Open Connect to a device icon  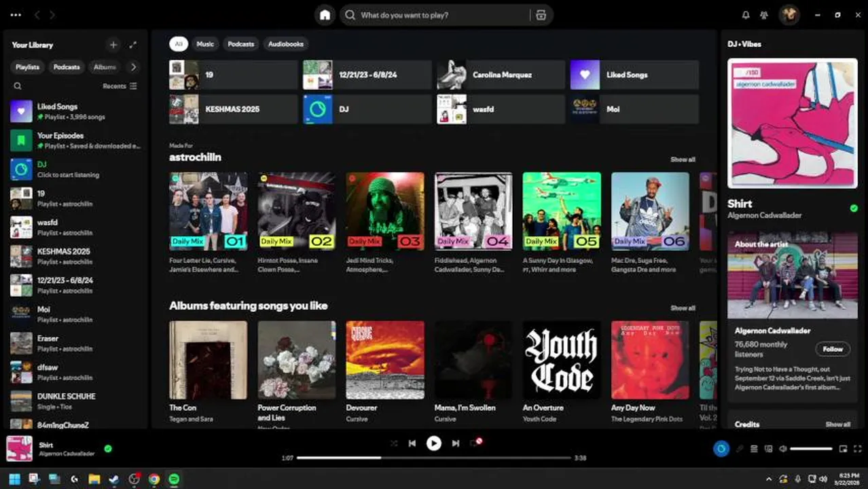point(768,449)
